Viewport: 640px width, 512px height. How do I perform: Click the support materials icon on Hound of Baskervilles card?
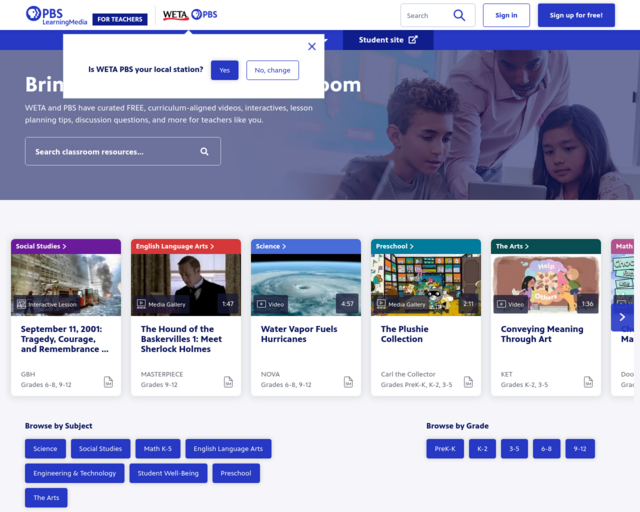(228, 382)
